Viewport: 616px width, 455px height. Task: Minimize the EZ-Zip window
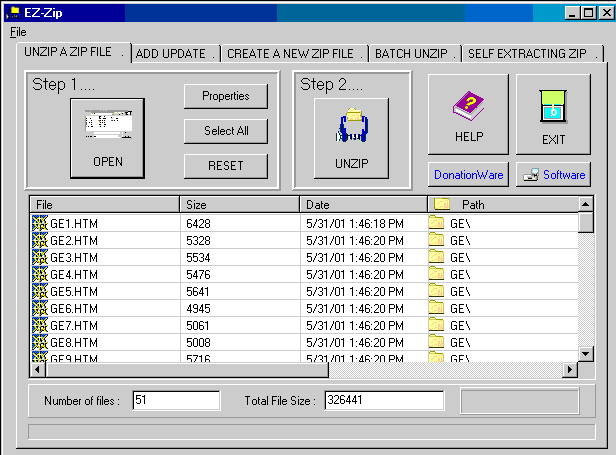[572, 13]
